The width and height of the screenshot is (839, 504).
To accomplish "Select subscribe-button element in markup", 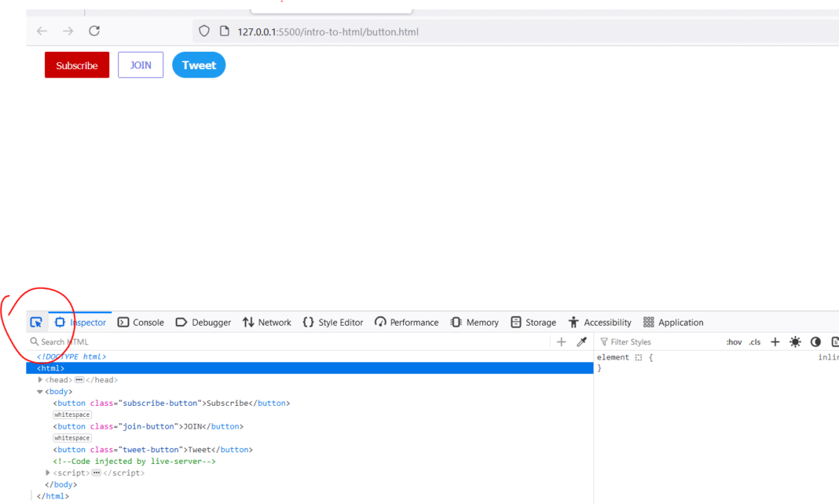I will tap(171, 403).
